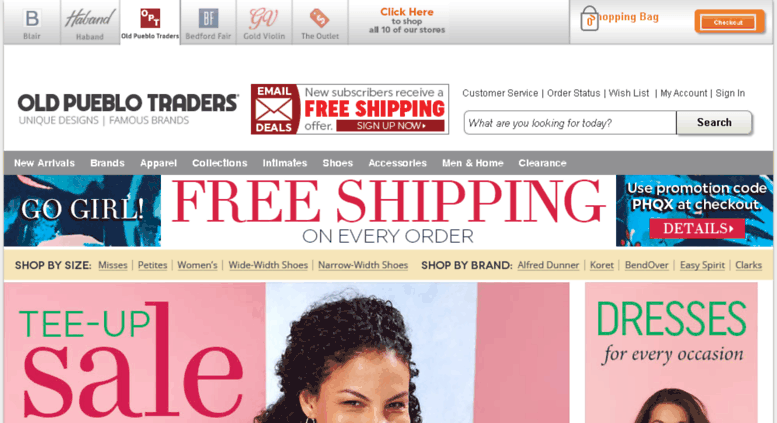Open the Gold Violin store icon
Viewport: 777px width, 423px height.
[x=264, y=19]
